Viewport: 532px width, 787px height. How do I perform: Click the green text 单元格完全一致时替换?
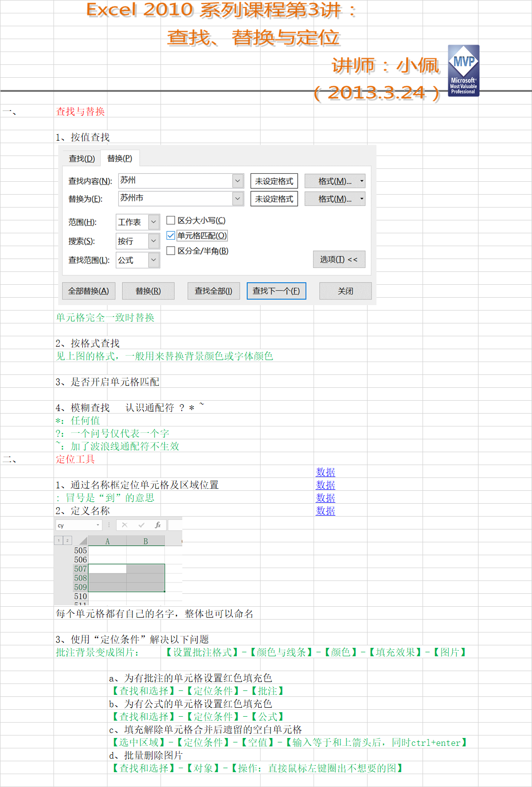pyautogui.click(x=105, y=317)
